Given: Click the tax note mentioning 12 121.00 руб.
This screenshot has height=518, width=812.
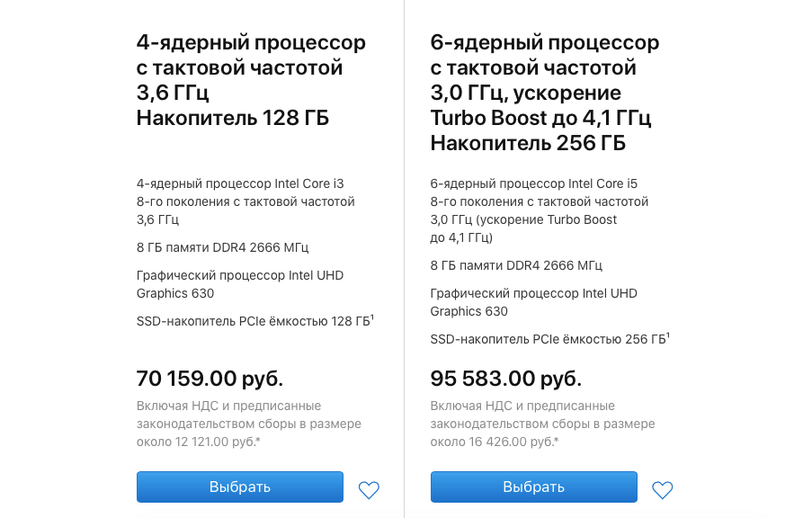Looking at the screenshot, I should 248,424.
